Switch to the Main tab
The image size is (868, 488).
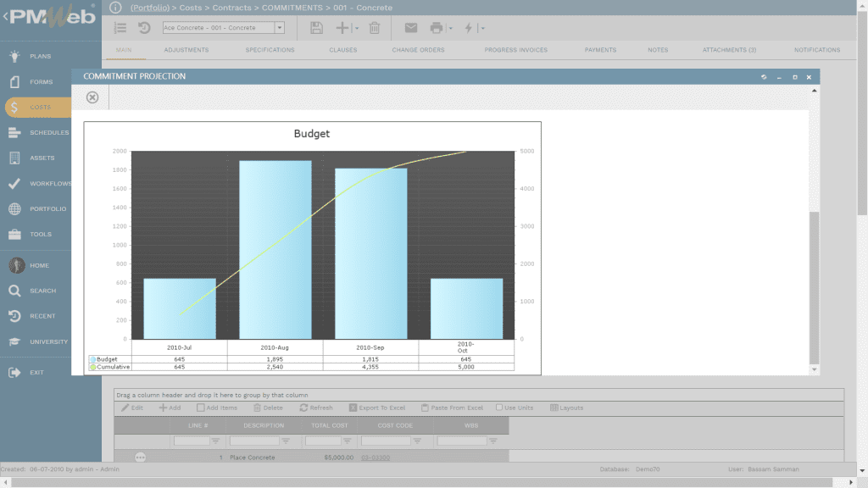tap(124, 50)
